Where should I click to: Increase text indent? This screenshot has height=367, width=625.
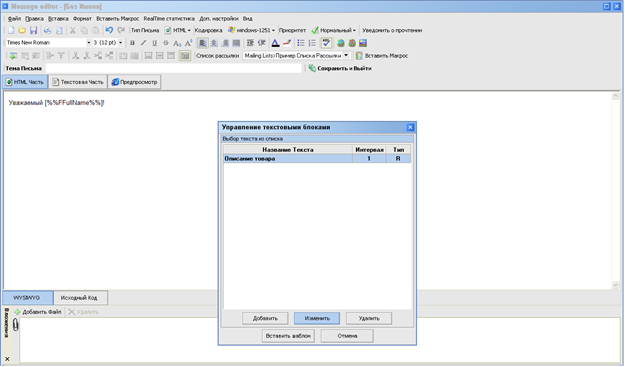pyautogui.click(x=250, y=43)
